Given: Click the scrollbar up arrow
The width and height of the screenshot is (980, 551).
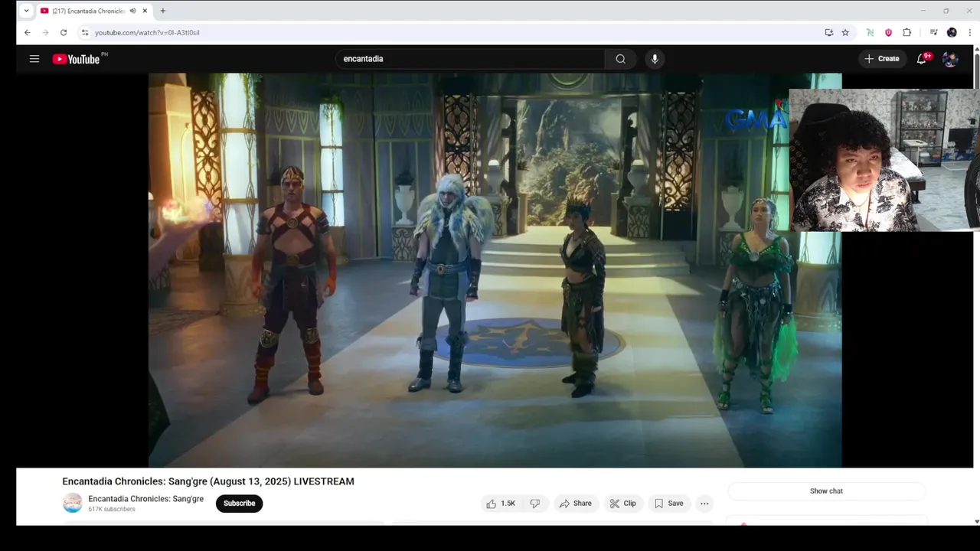Looking at the screenshot, I should click(x=976, y=49).
